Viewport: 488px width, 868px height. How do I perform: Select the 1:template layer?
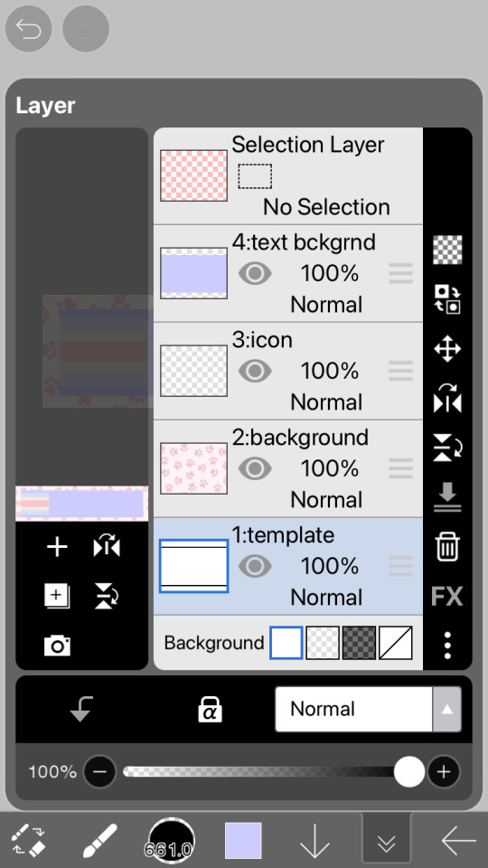click(287, 566)
